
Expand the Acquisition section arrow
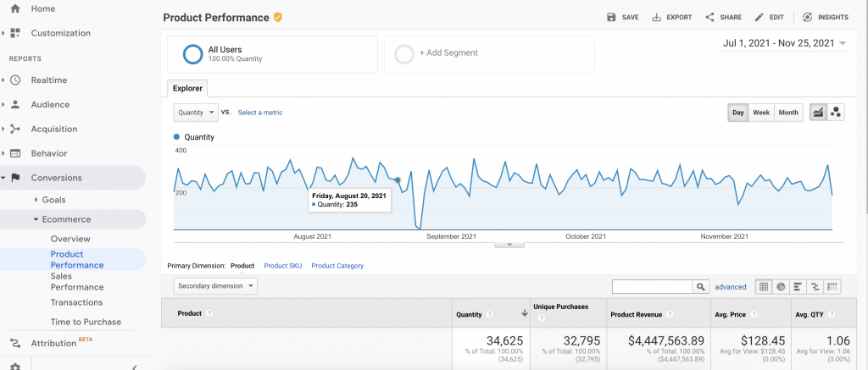pyautogui.click(x=3, y=129)
